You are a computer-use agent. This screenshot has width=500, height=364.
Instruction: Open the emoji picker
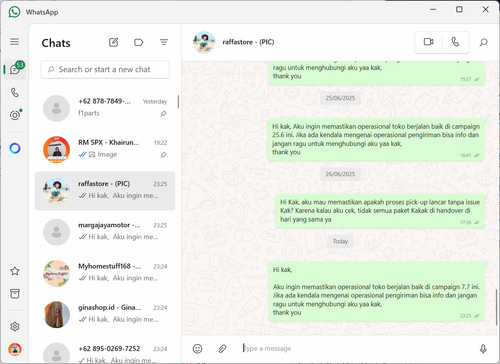(197, 349)
